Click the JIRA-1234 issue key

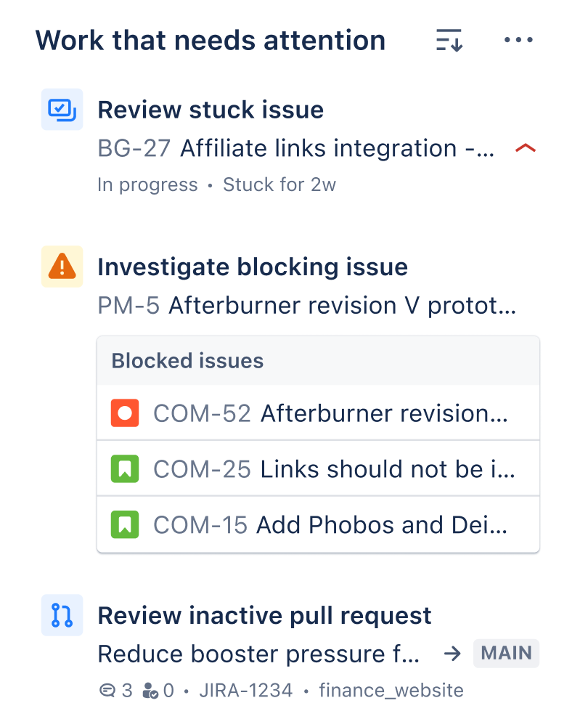[247, 690]
